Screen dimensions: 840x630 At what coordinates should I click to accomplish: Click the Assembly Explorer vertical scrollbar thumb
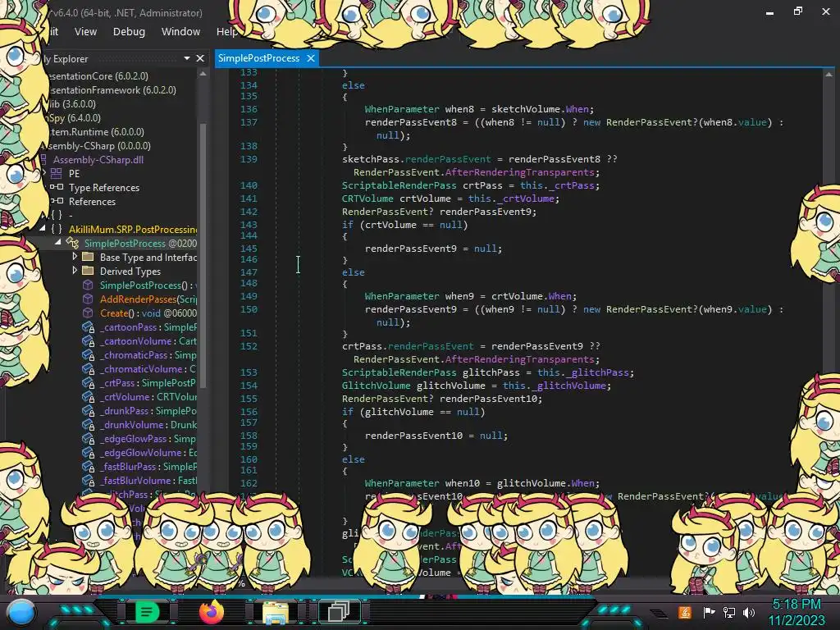point(203,254)
